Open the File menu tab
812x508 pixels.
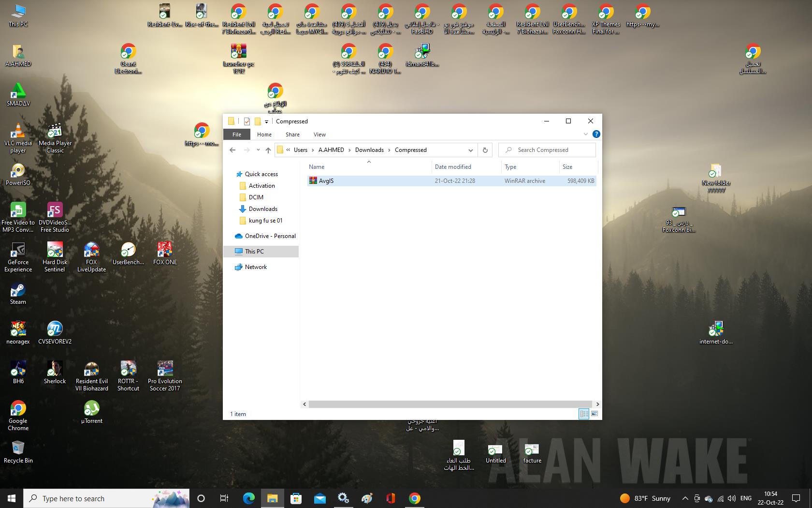coord(236,134)
